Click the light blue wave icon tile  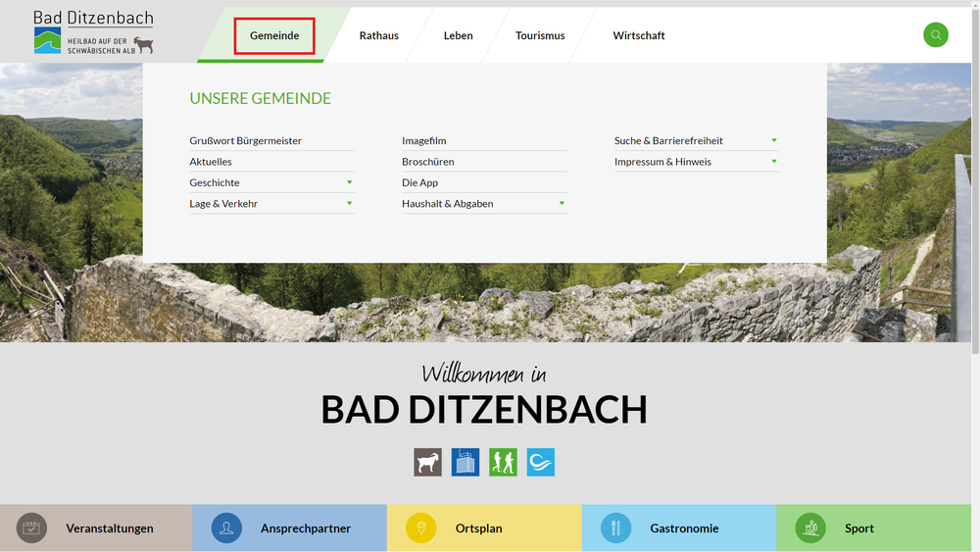[541, 463]
